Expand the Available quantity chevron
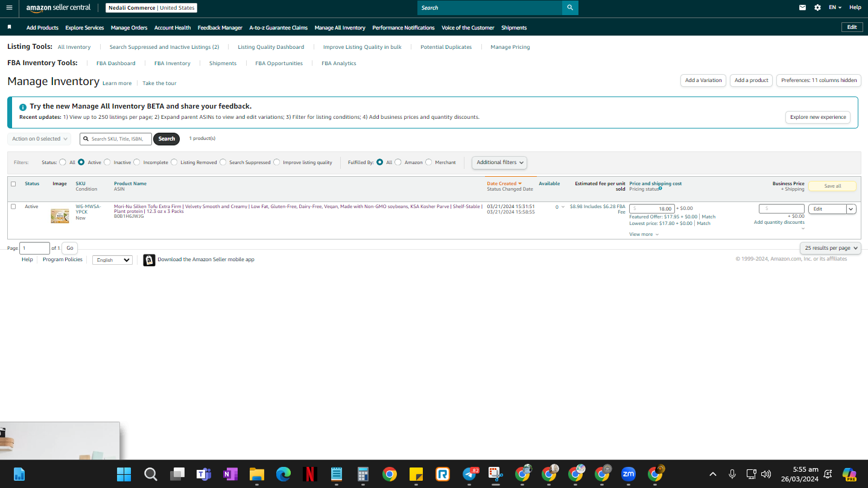This screenshot has width=868, height=488. (x=563, y=207)
